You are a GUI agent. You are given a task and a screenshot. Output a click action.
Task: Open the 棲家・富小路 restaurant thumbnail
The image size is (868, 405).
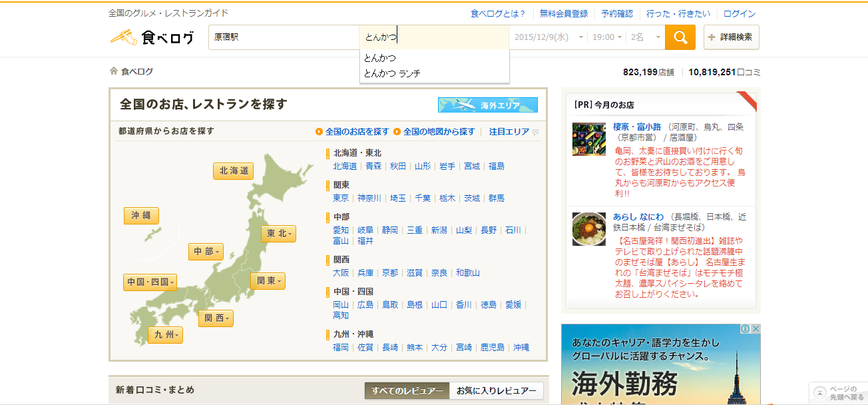tap(588, 139)
